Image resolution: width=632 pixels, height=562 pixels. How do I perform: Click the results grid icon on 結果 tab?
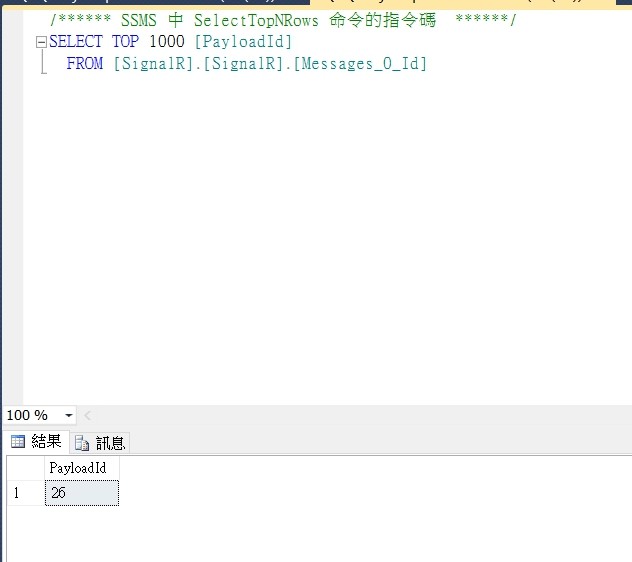[18, 441]
